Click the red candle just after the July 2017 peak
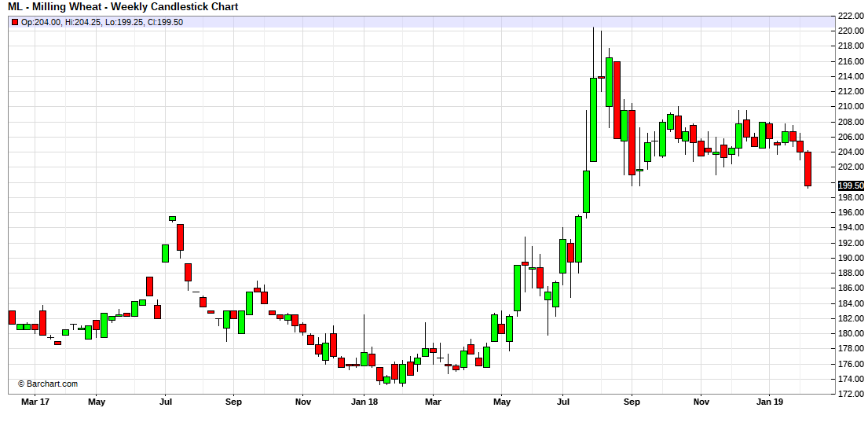868x426 pixels. point(181,237)
